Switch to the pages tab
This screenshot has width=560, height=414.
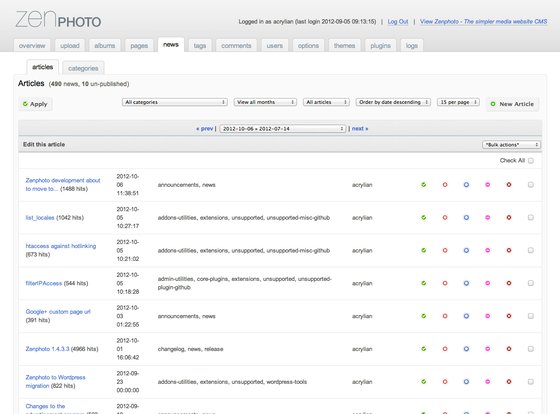(x=139, y=46)
